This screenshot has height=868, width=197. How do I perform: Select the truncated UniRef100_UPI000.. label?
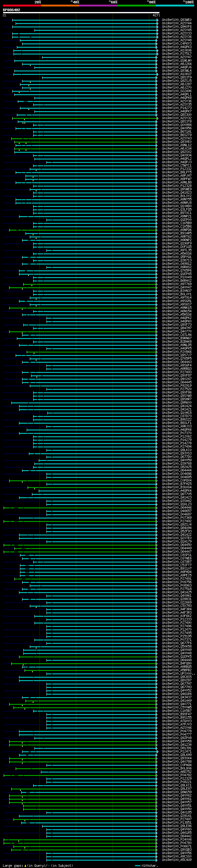pyautogui.click(x=179, y=674)
